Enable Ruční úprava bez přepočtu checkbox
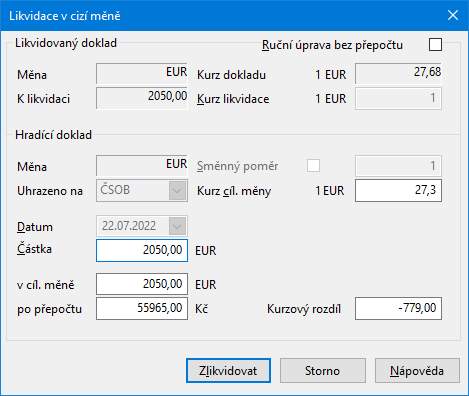 pyautogui.click(x=435, y=44)
